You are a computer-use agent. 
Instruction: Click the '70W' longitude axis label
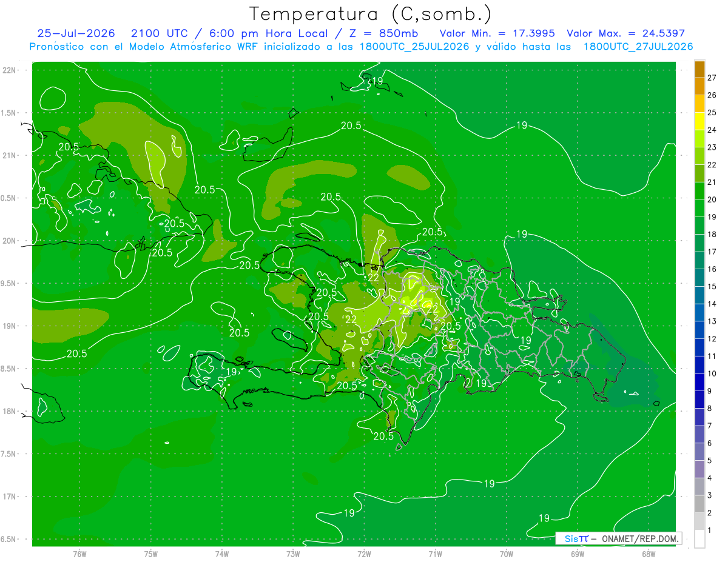506,554
